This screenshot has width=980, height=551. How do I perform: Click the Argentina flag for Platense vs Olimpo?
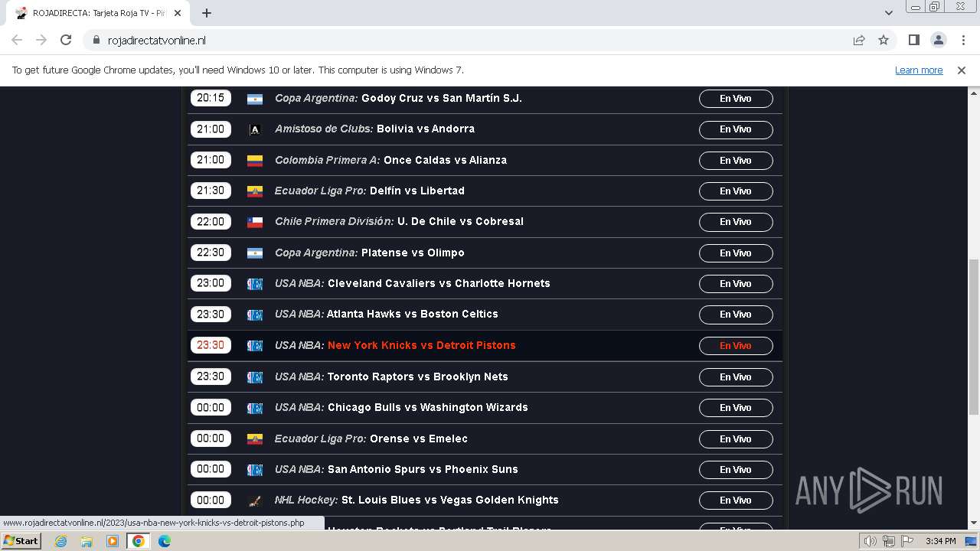pyautogui.click(x=255, y=253)
